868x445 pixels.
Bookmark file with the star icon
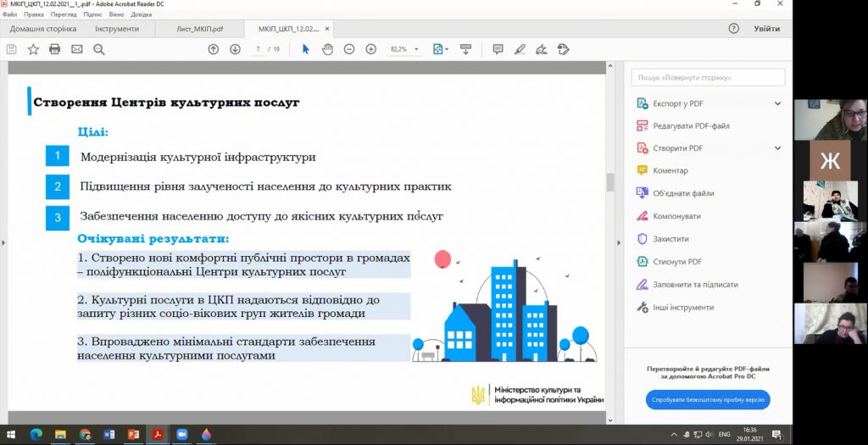(x=33, y=49)
